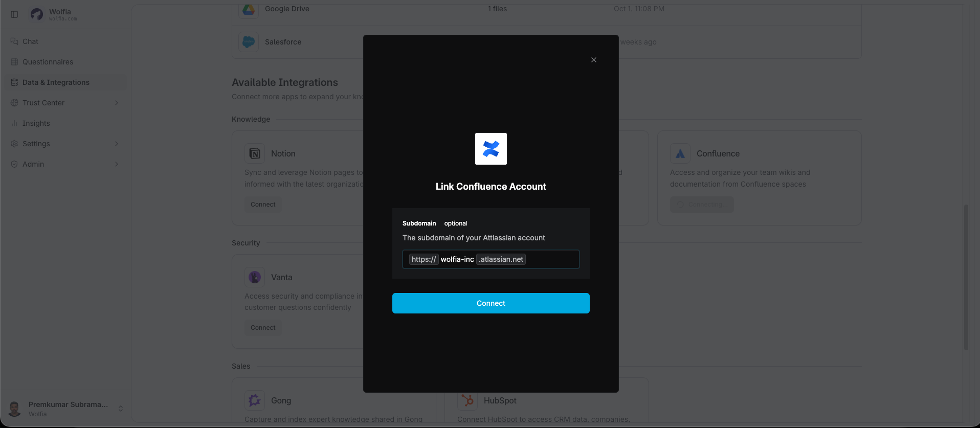Click the Sales section label
Viewport: 980px width, 428px height.
pyautogui.click(x=241, y=366)
